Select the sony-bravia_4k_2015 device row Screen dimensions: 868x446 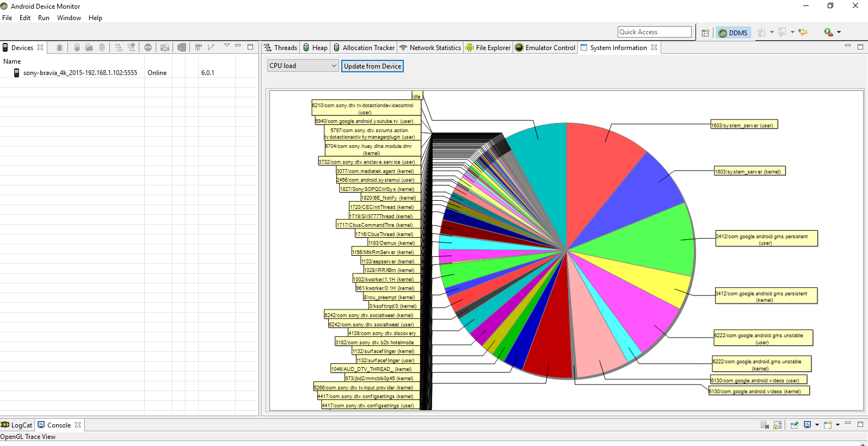[80, 73]
